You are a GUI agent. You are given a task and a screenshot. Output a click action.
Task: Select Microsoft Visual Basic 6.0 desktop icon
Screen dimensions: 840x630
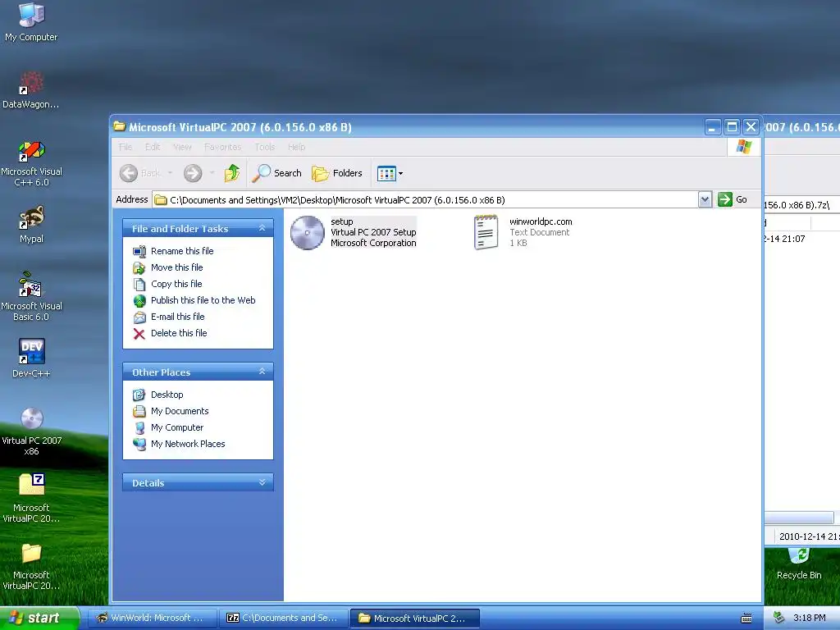point(32,297)
